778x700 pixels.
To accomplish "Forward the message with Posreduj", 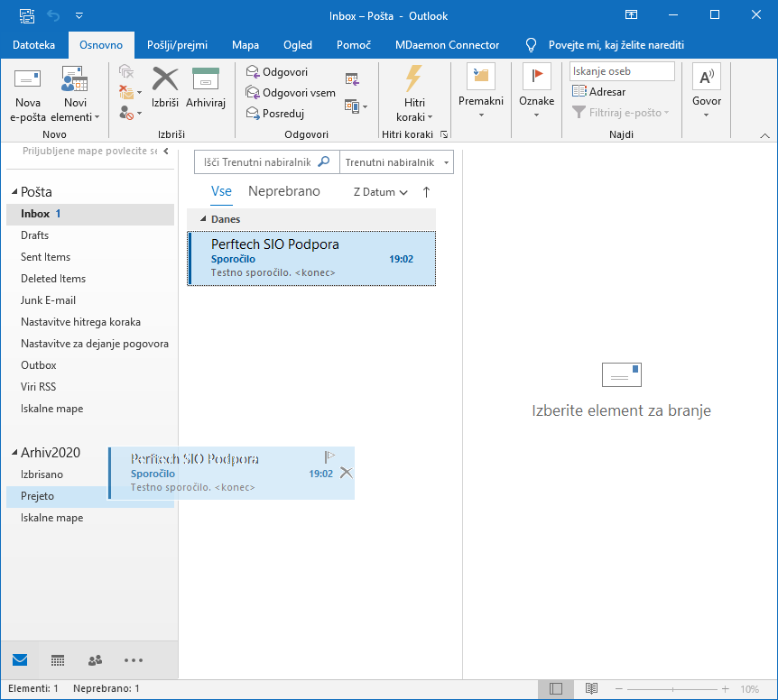I will (x=275, y=114).
